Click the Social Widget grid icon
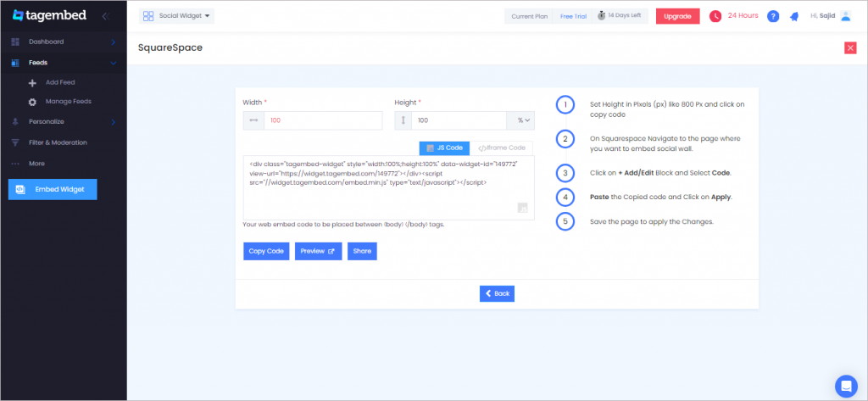 tap(147, 16)
